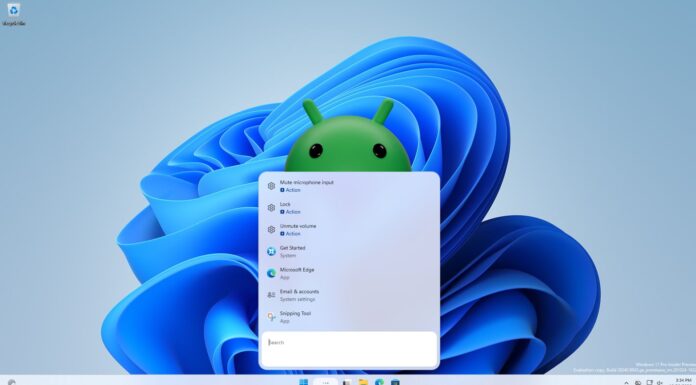Image resolution: width=696 pixels, height=385 pixels.
Task: Open File Explorer from the taskbar
Action: point(363,382)
